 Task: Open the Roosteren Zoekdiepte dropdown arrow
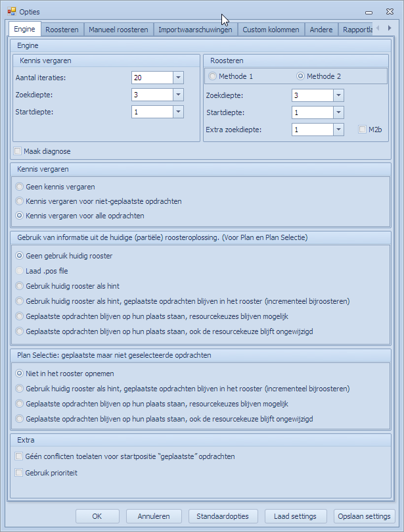tap(338, 95)
